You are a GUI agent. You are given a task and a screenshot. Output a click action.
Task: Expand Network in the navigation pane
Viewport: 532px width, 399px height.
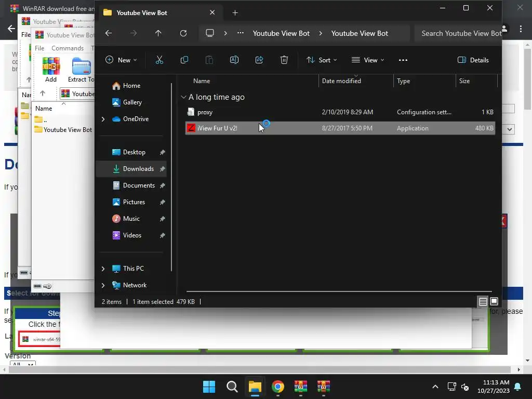pos(103,285)
